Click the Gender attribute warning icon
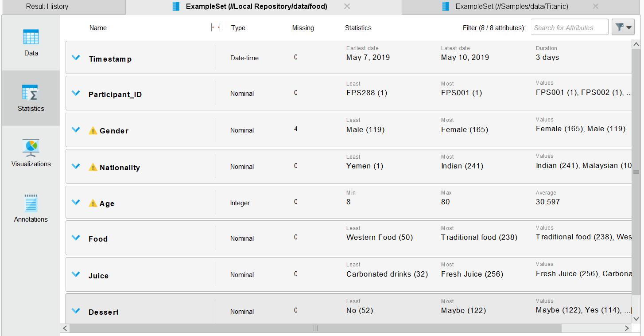 pos(93,131)
